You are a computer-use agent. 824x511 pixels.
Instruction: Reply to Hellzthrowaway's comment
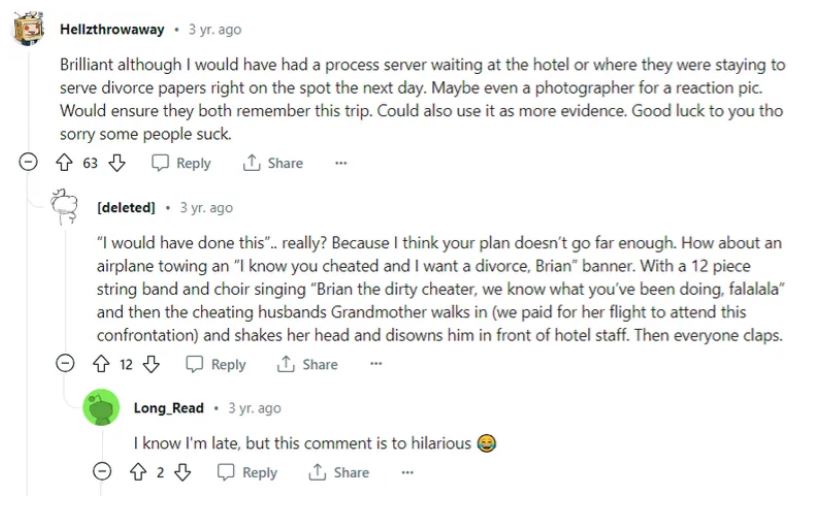coord(181,163)
